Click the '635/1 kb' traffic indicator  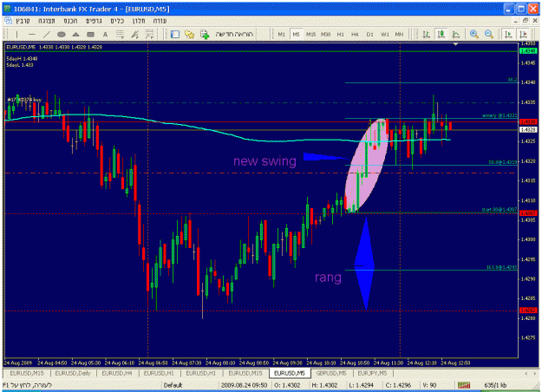[495, 385]
